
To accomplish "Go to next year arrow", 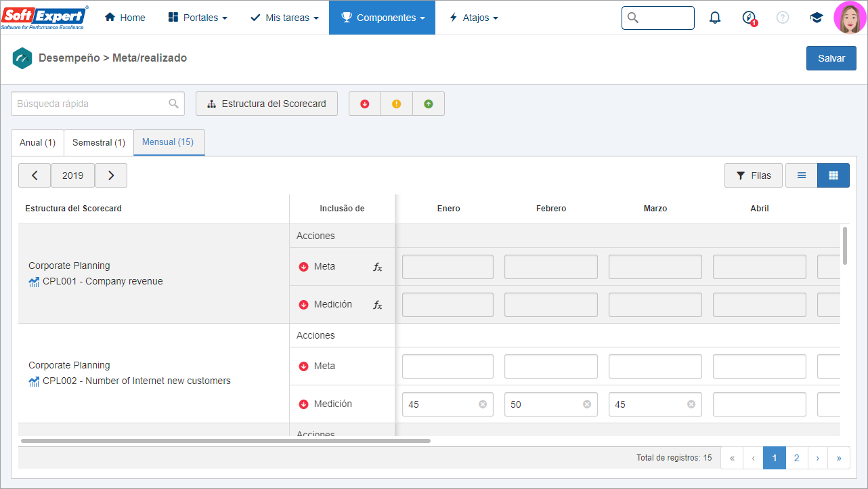I will tap(111, 175).
